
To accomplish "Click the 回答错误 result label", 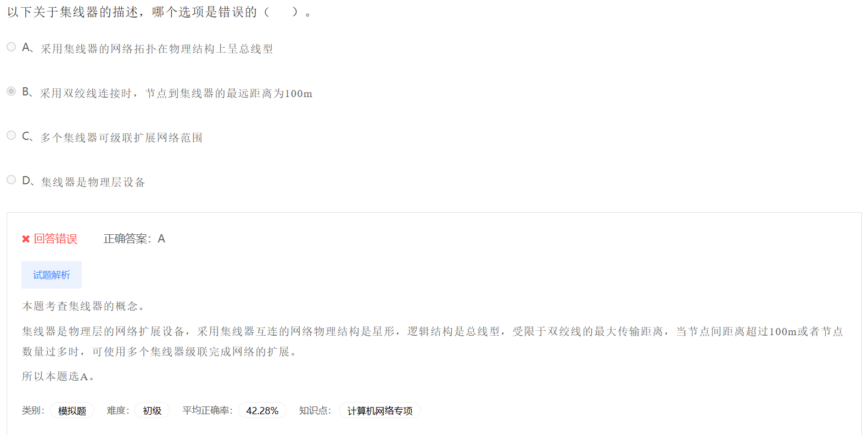I will point(55,239).
